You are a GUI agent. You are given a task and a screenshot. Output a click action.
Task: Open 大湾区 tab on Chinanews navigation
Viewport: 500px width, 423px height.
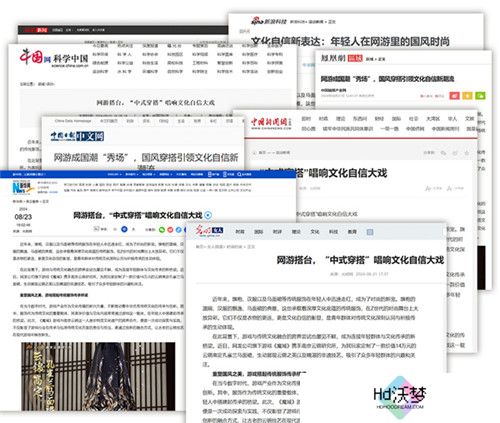(x=433, y=119)
